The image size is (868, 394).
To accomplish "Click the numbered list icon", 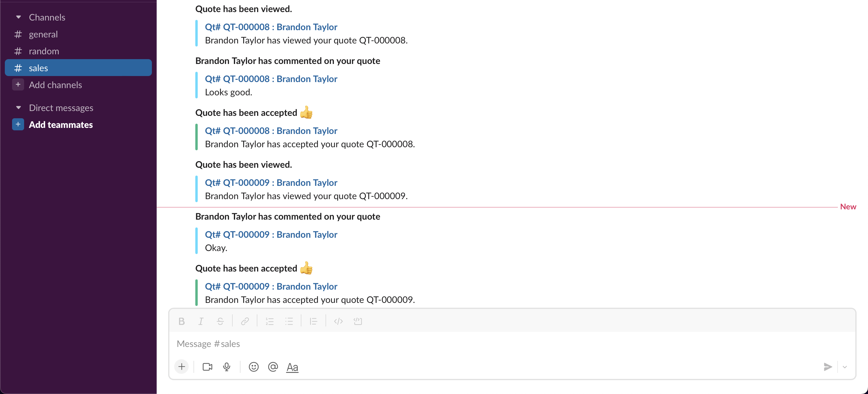I will 269,321.
